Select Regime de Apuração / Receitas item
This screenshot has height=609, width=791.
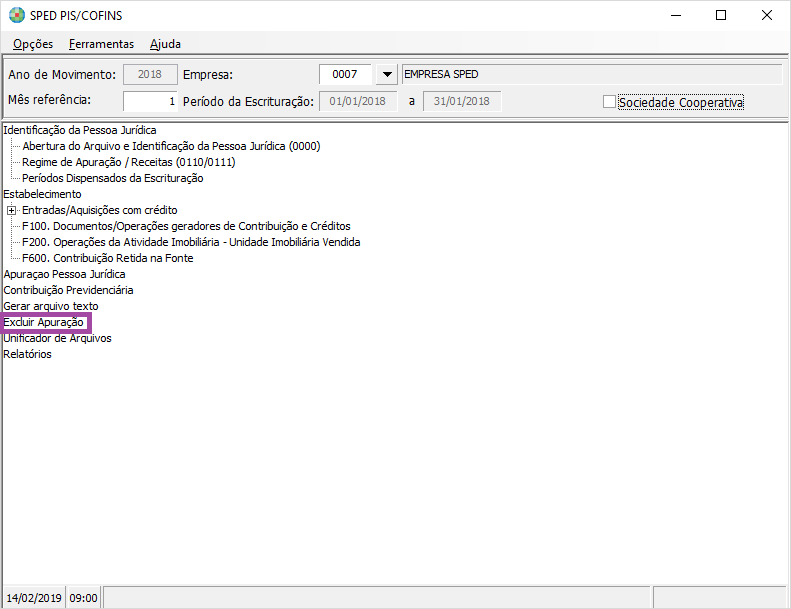click(x=129, y=162)
